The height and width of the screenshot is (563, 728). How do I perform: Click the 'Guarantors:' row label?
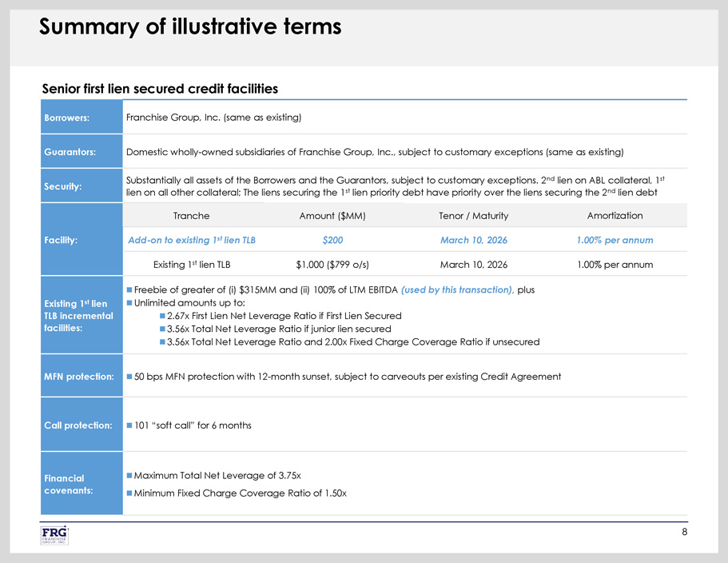[70, 151]
